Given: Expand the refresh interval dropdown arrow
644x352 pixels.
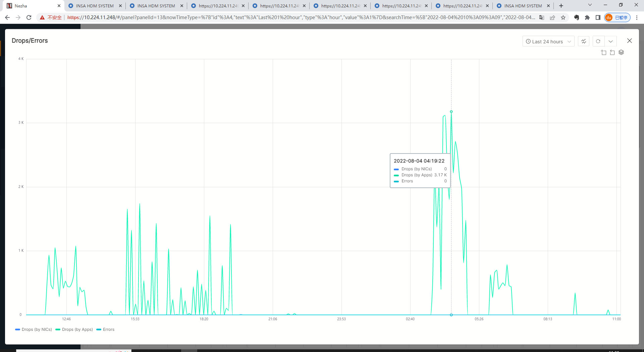Looking at the screenshot, I should click(x=610, y=41).
